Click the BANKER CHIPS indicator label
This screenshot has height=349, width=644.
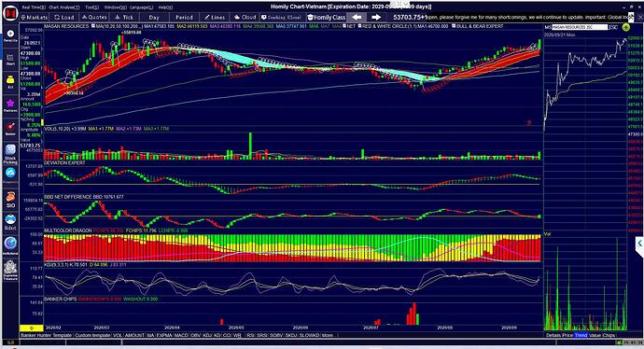click(x=61, y=299)
